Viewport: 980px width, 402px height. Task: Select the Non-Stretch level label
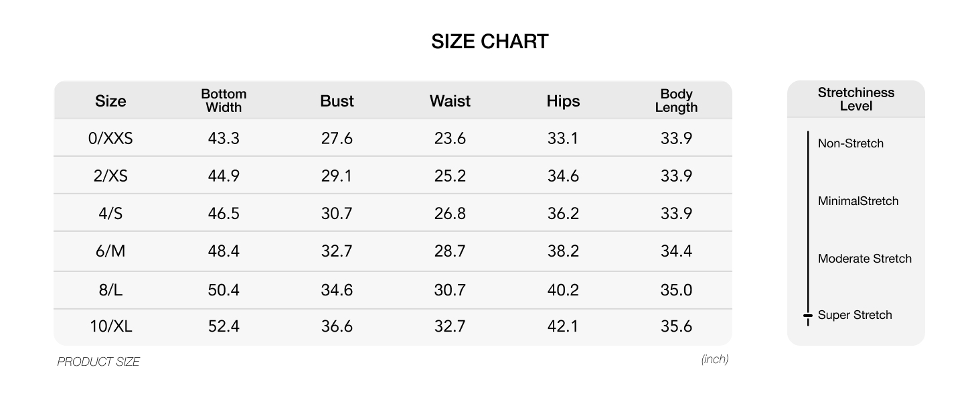click(x=850, y=143)
